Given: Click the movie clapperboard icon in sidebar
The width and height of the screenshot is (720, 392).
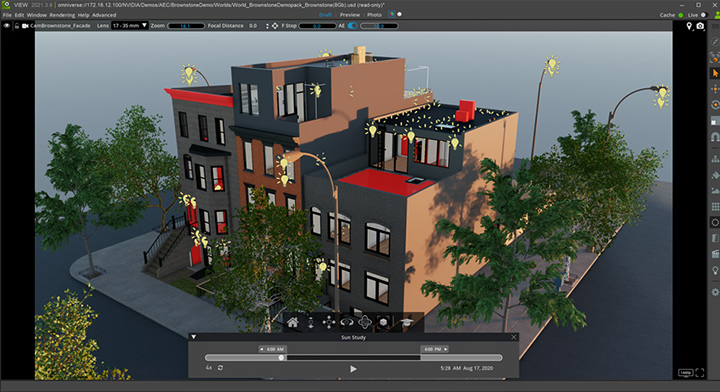Looking at the screenshot, I should pyautogui.click(x=714, y=254).
